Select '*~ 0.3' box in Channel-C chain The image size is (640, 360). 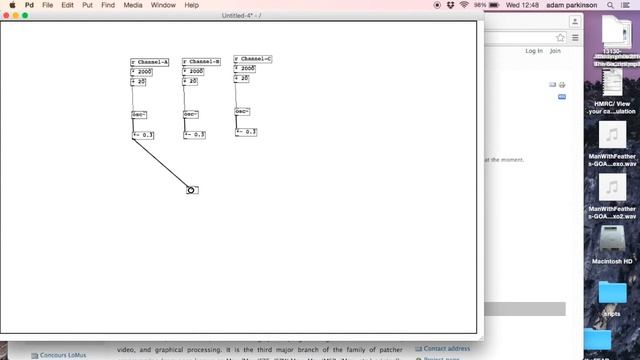(246, 132)
